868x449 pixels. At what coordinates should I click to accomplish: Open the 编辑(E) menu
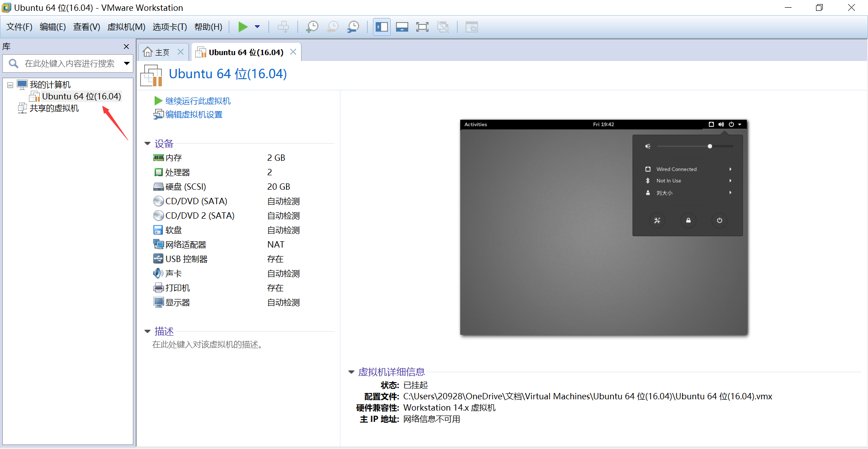pos(53,27)
